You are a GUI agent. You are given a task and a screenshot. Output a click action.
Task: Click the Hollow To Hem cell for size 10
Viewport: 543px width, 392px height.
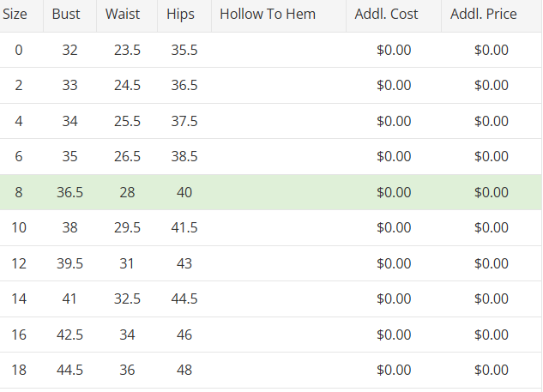[278, 228]
